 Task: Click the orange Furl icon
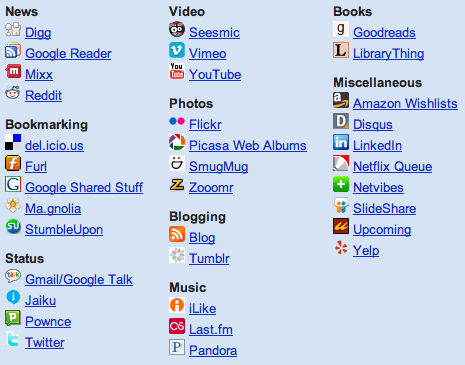click(x=13, y=164)
